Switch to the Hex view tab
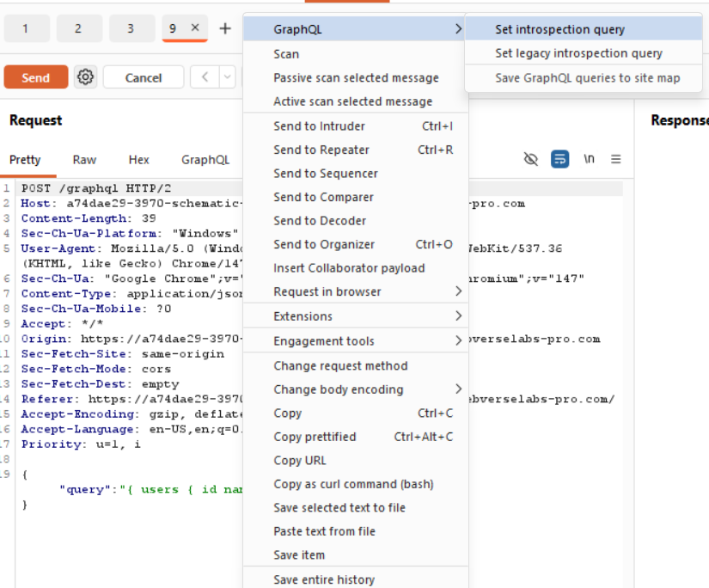 [x=138, y=160]
